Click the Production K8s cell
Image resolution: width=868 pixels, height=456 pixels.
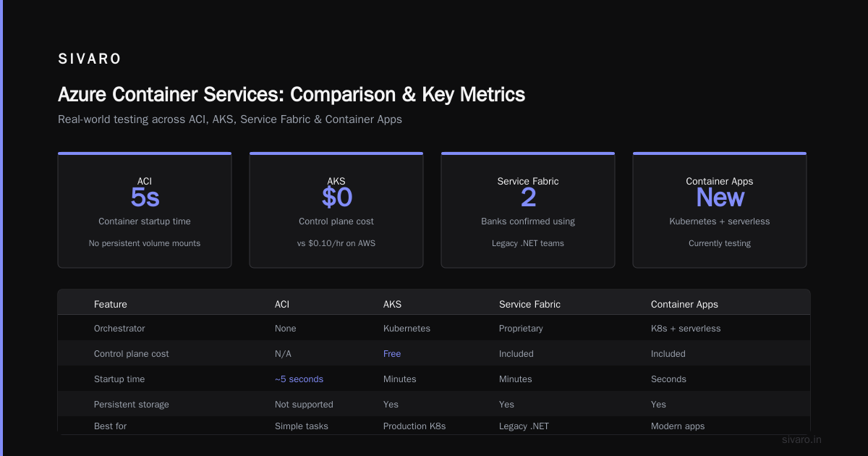tap(414, 426)
